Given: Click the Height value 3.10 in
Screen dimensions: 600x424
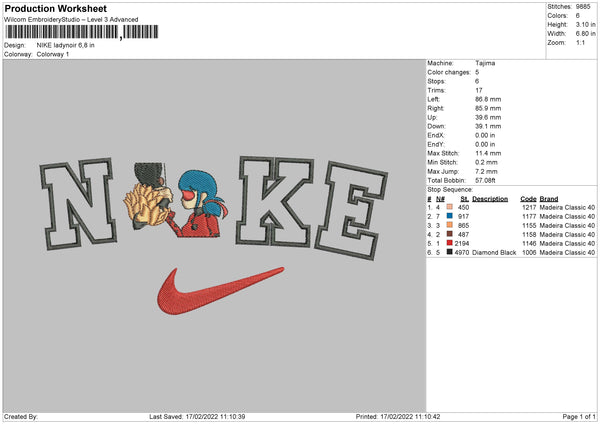Looking at the screenshot, I should pos(585,24).
